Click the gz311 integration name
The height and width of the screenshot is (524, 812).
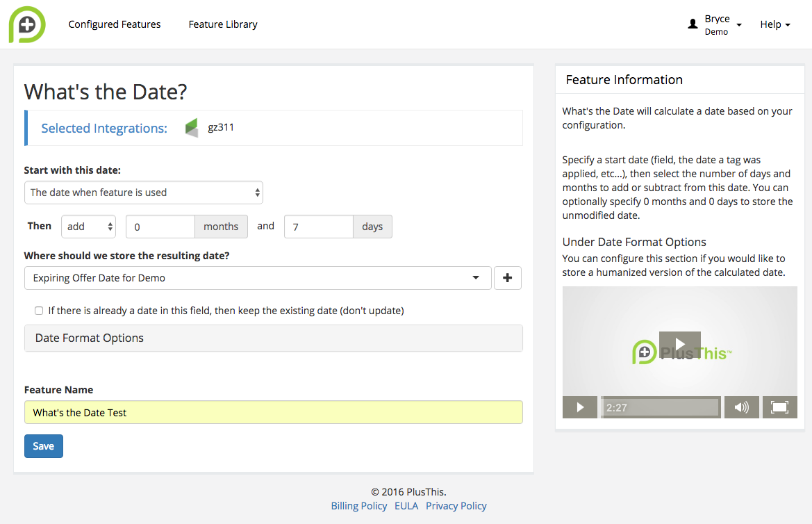(x=221, y=127)
